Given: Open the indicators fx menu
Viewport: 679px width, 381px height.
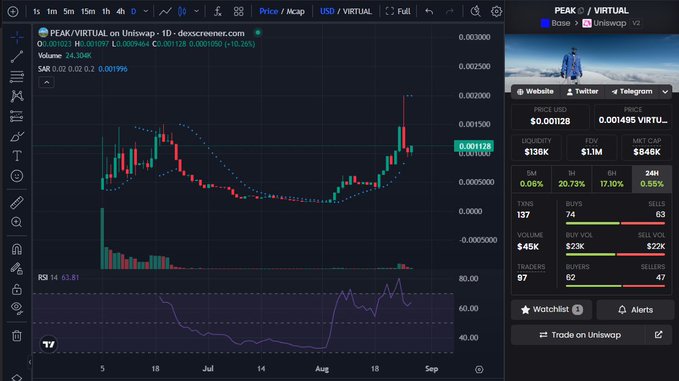Looking at the screenshot, I should tap(218, 12).
